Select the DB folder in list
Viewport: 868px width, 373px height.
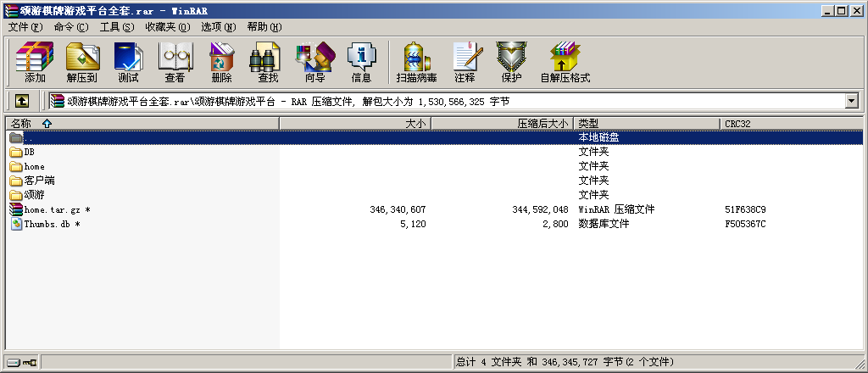29,153
